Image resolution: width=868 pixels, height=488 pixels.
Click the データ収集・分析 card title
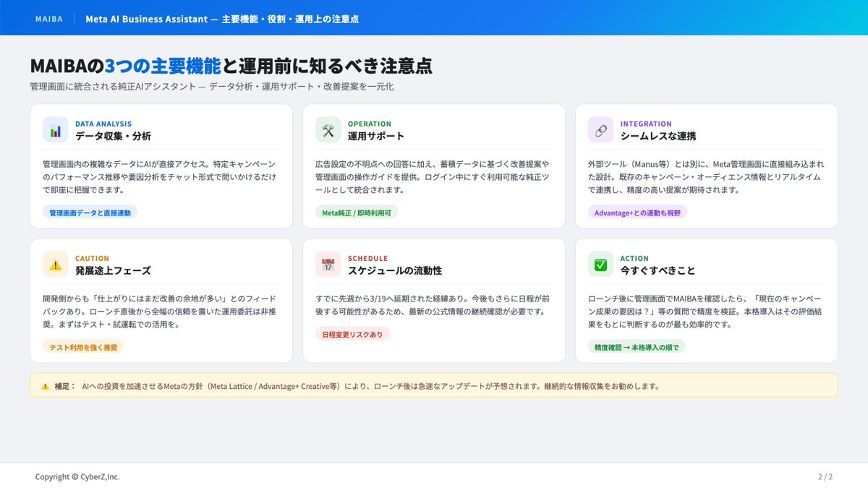113,136
